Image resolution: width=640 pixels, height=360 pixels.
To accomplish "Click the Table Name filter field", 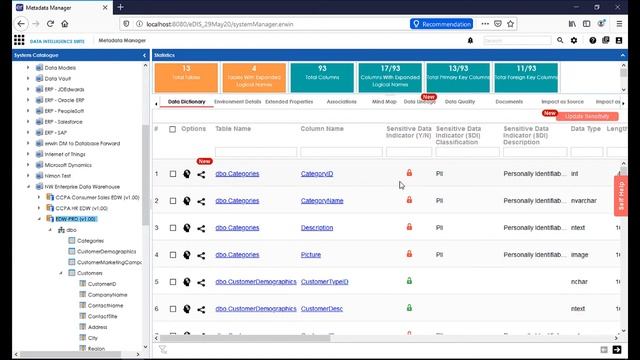I will coord(256,152).
